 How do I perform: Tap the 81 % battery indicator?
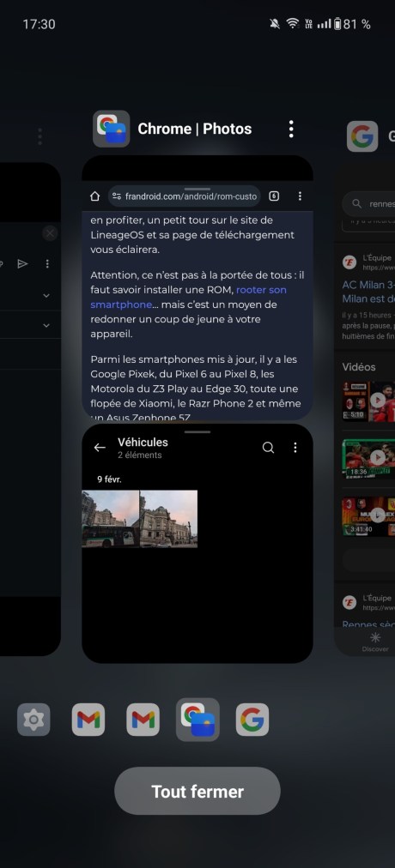352,24
